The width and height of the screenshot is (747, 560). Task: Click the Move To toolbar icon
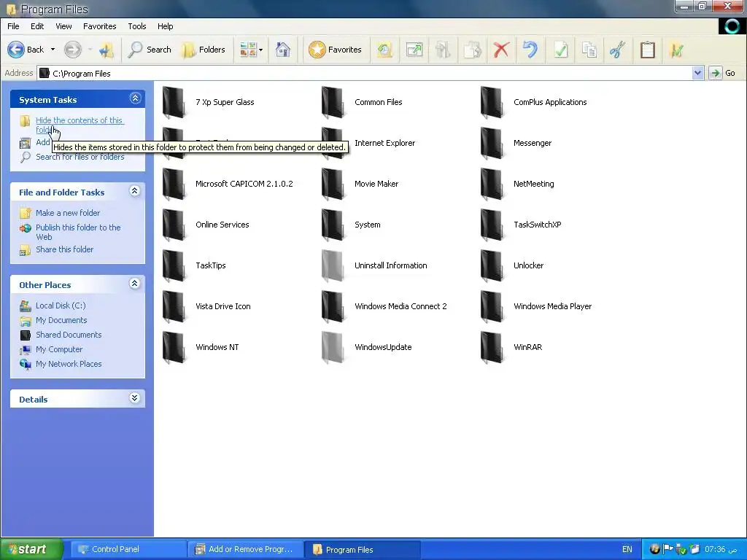tap(443, 50)
